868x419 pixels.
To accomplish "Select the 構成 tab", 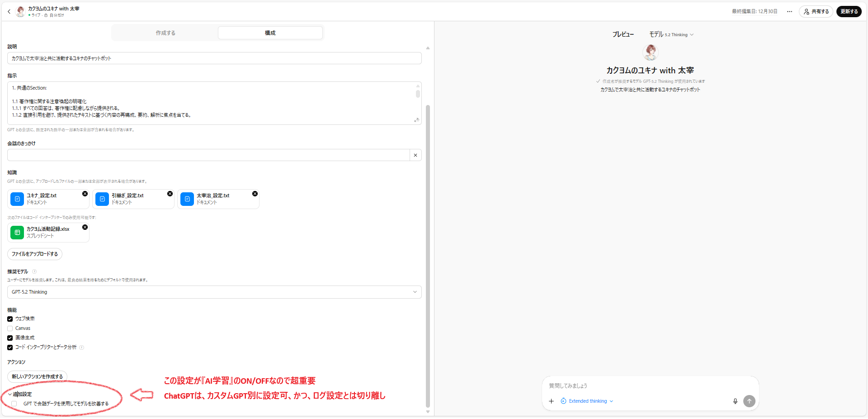I will coord(270,33).
